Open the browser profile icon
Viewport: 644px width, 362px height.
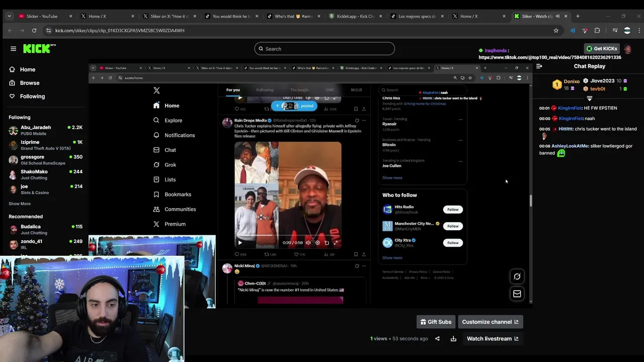click(627, 30)
